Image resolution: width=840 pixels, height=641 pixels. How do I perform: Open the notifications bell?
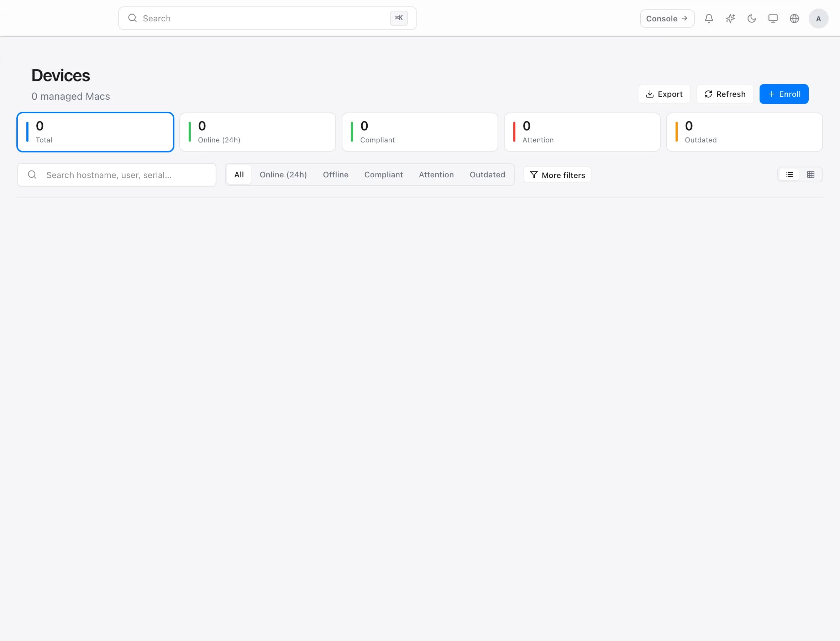(x=709, y=18)
